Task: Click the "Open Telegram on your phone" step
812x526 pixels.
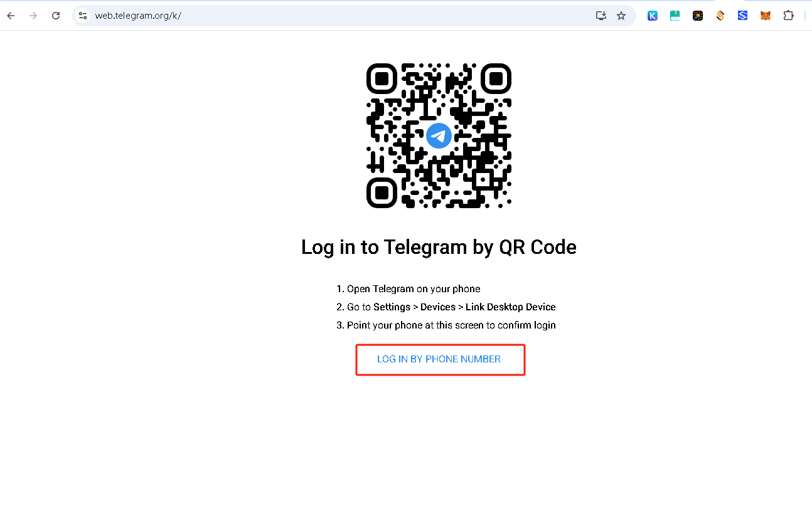Action: pyautogui.click(x=414, y=289)
